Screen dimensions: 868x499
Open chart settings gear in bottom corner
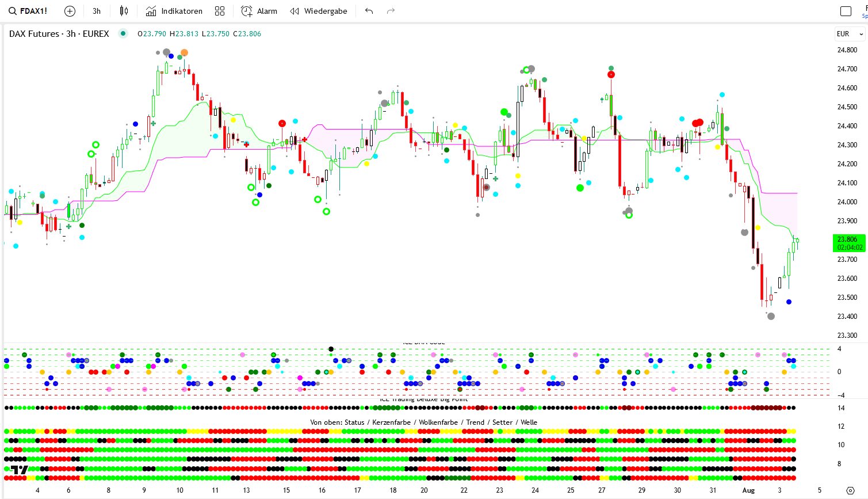pyautogui.click(x=851, y=490)
